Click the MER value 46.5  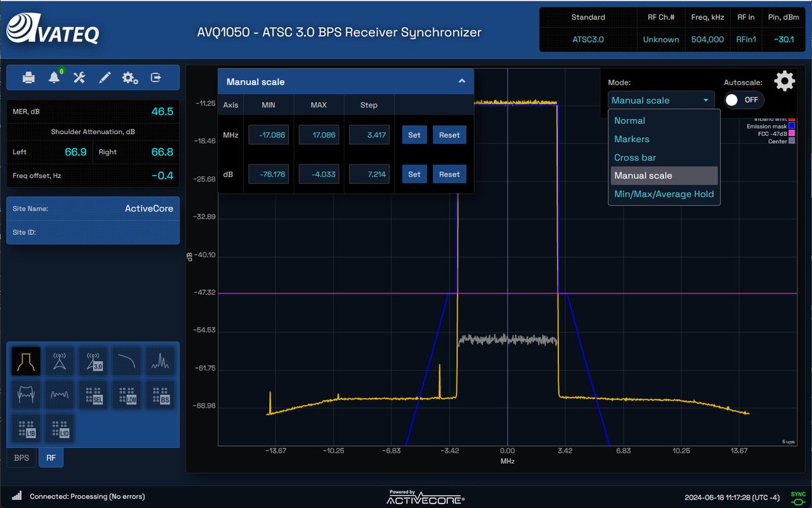coord(162,112)
